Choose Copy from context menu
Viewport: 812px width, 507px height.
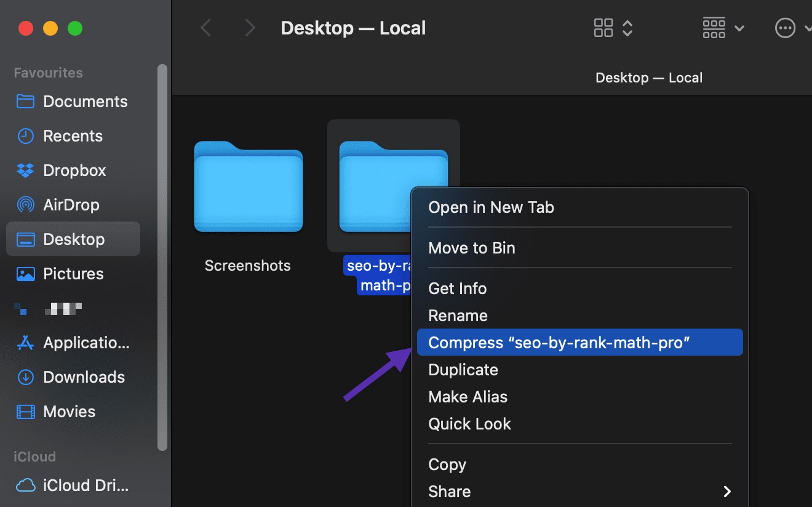(580, 465)
